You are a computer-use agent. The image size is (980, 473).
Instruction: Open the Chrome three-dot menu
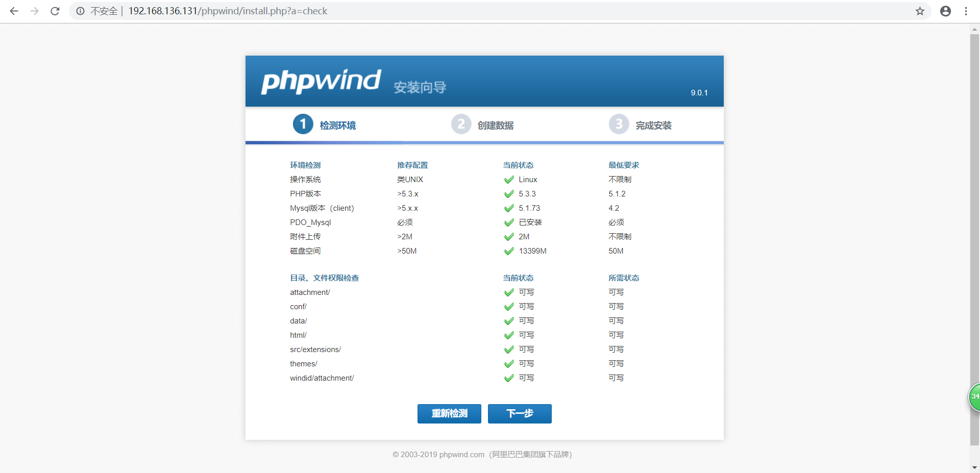(x=966, y=11)
